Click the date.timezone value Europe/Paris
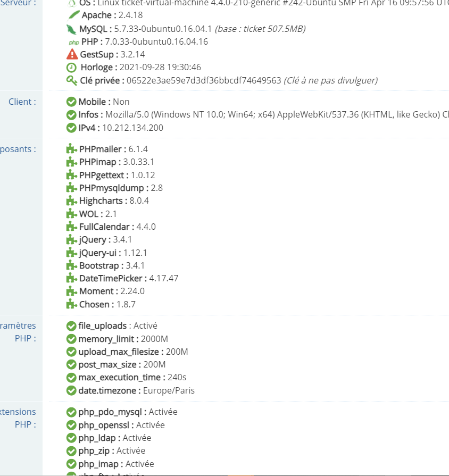Image resolution: width=449 pixels, height=476 pixels. 169,390
